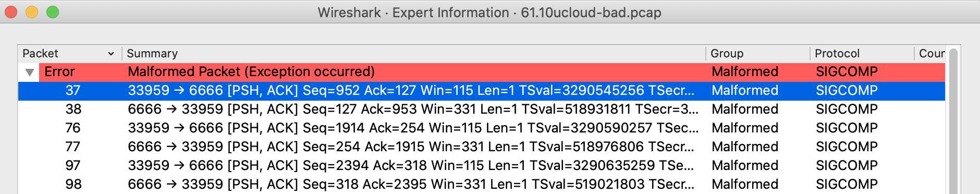
Task: Close the Expert Information window
Action: [11, 12]
